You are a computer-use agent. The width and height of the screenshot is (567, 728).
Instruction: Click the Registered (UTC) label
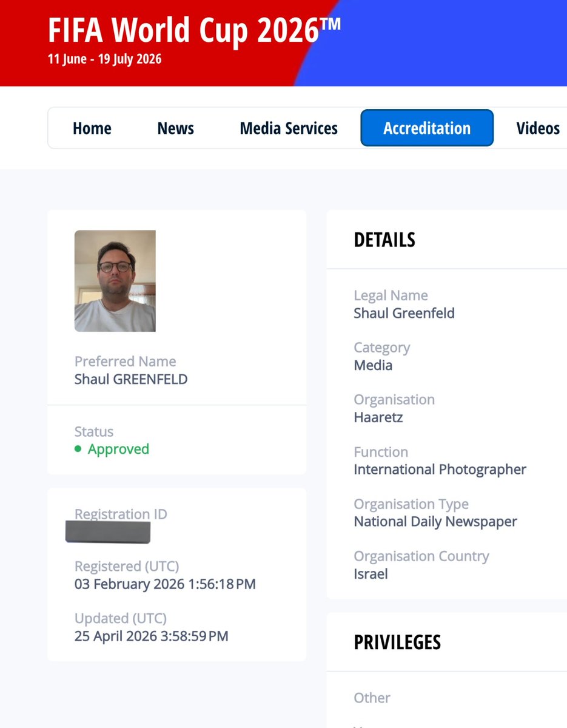click(x=127, y=567)
